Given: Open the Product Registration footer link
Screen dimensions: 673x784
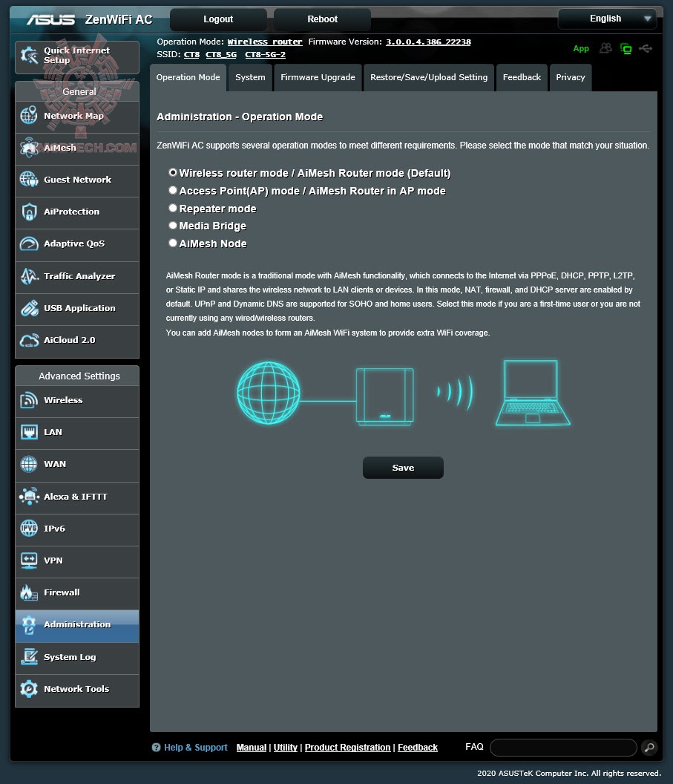Looking at the screenshot, I should pyautogui.click(x=347, y=748).
